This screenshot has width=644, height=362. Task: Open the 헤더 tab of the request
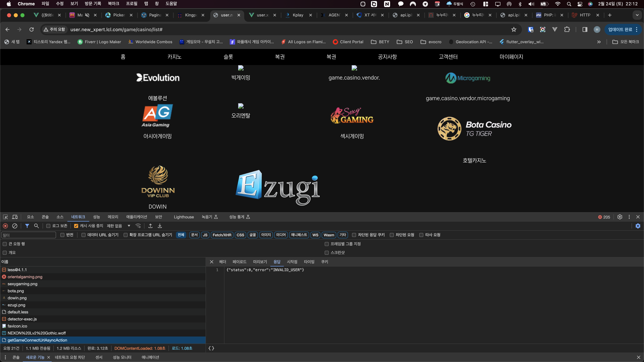[x=223, y=262]
